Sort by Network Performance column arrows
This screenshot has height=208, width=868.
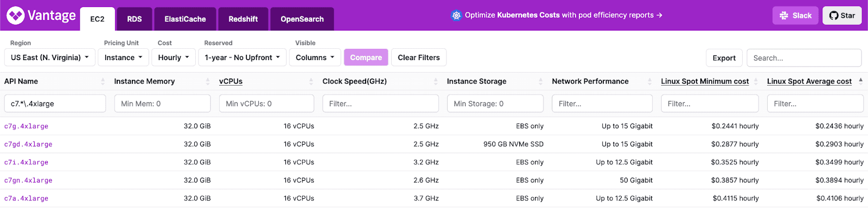pos(649,81)
